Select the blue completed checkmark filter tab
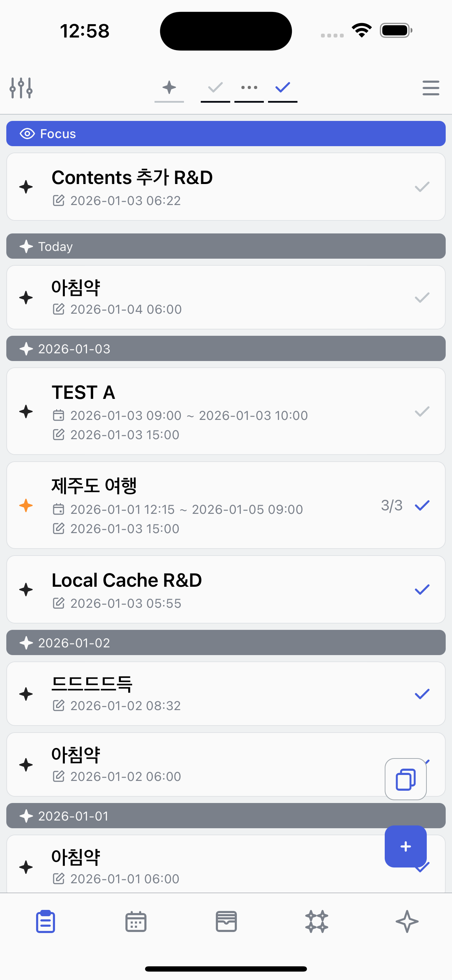Screen dimensions: 452x980 [x=283, y=88]
